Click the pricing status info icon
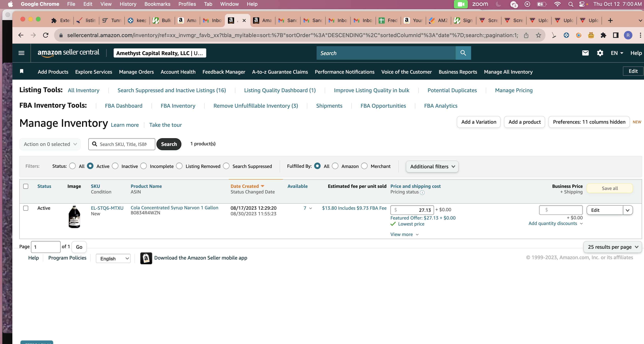The image size is (644, 344). point(422,192)
